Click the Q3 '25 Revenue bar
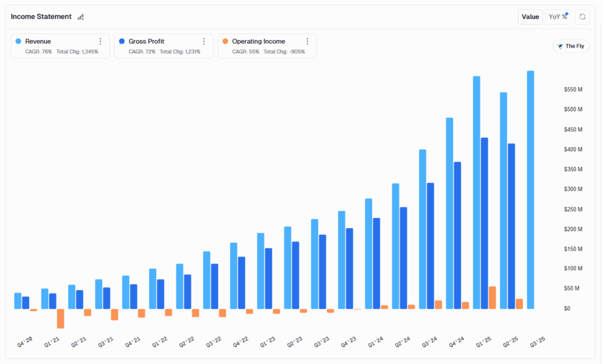 pos(530,189)
